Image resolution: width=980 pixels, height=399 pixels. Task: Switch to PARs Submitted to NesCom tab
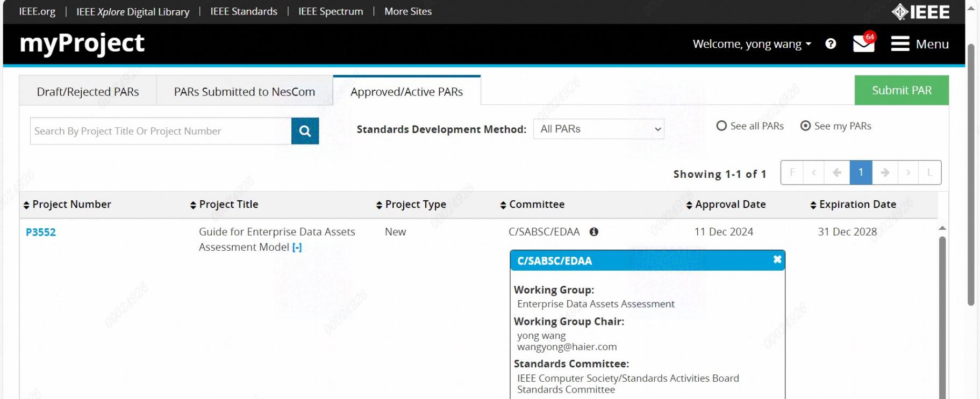[244, 92]
